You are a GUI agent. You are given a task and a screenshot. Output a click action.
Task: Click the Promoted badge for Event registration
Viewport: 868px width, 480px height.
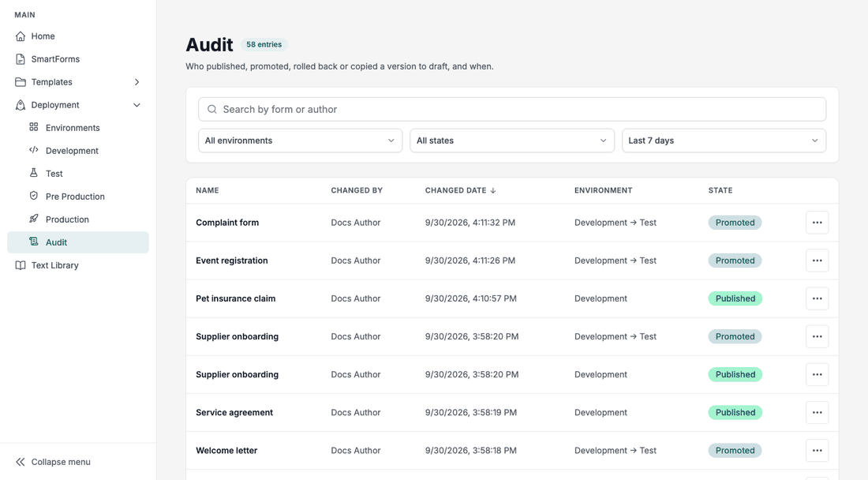click(x=735, y=261)
